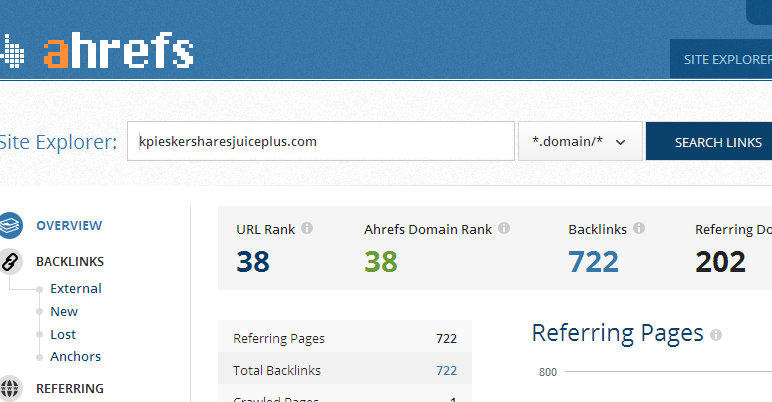Image resolution: width=772 pixels, height=402 pixels.
Task: Click the SEARCH LINKS button
Action: click(709, 142)
